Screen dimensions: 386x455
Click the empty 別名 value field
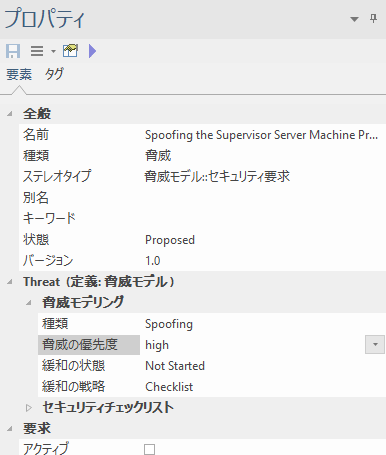263,198
